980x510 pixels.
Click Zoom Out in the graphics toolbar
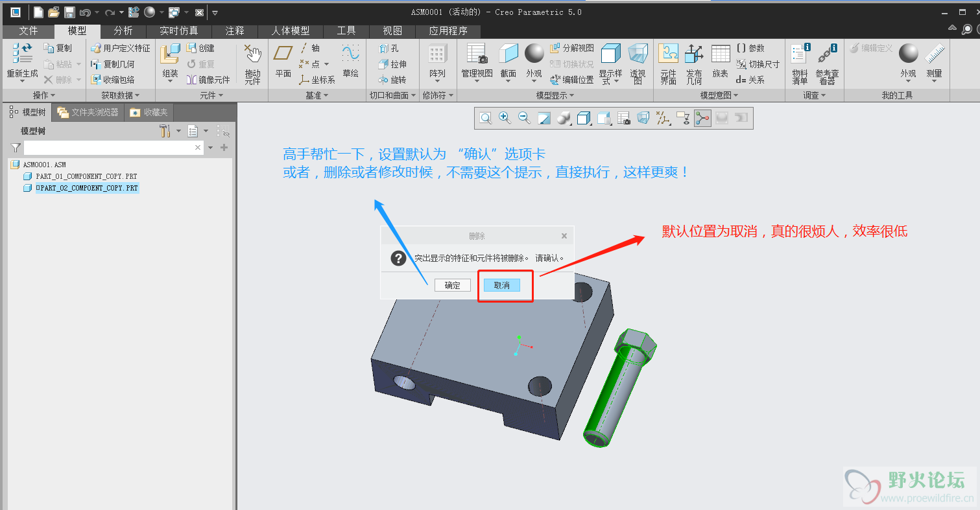[x=524, y=118]
